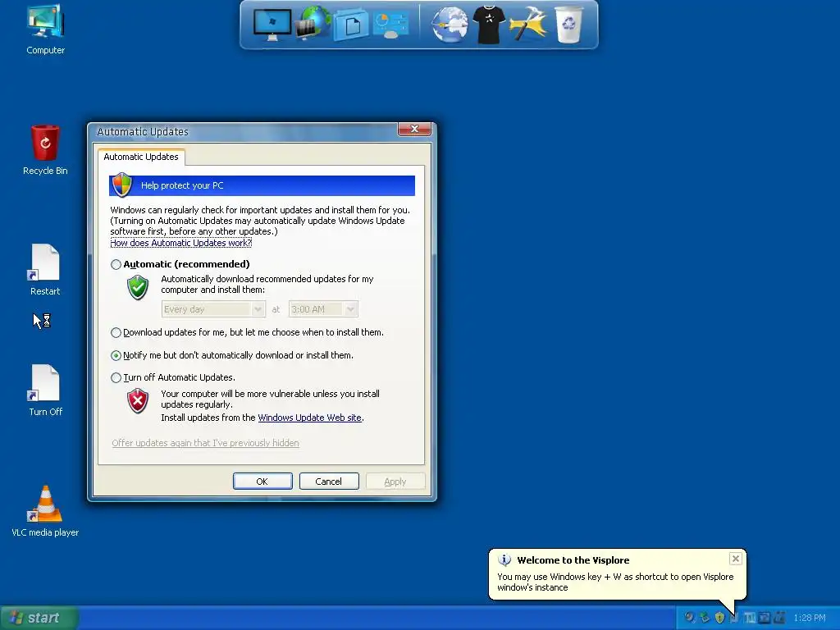Screen dimensions: 840x630
Task: Open the 3:00 AM time dropdown
Action: (x=323, y=309)
